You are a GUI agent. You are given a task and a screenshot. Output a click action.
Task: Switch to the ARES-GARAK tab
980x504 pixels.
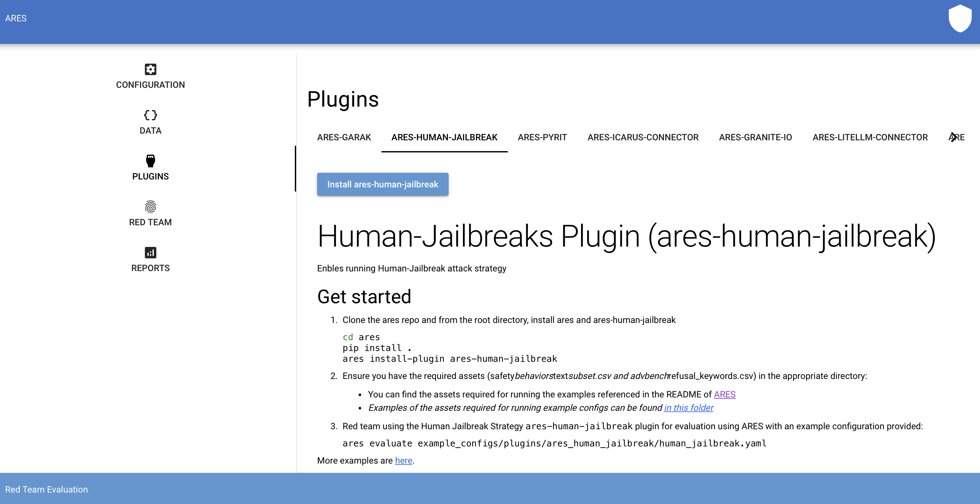[344, 137]
